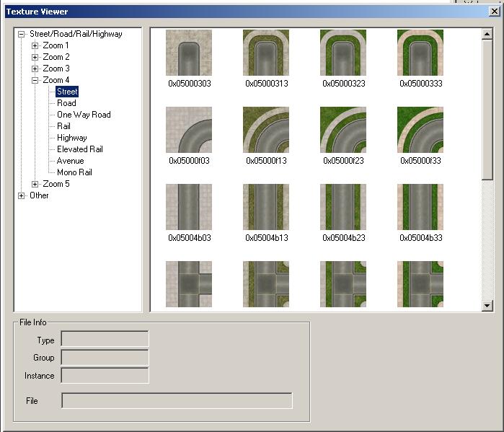The image size is (504, 432).
Task: Pick curved street texture 0x05000f33
Action: (x=420, y=130)
